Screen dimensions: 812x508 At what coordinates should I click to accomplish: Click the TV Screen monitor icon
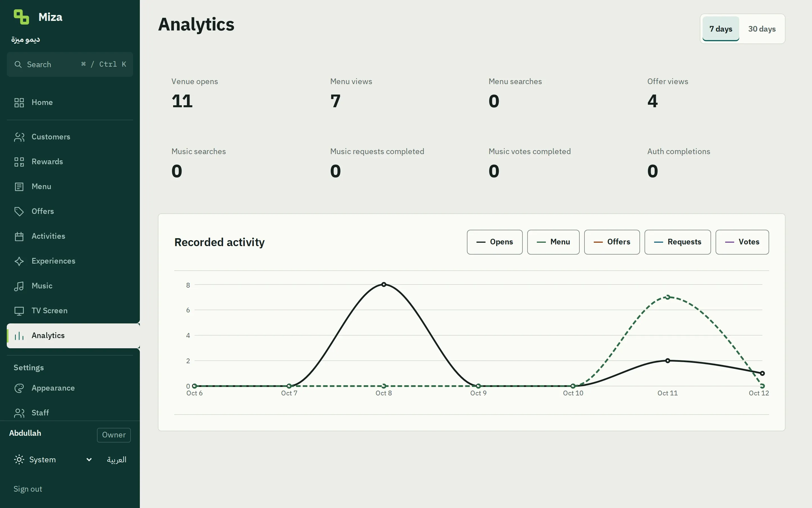pos(19,311)
